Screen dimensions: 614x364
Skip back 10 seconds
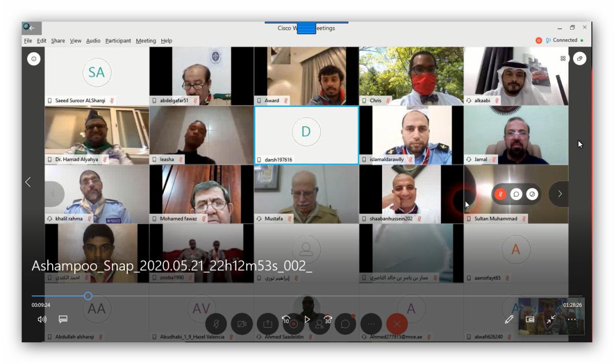(286, 320)
